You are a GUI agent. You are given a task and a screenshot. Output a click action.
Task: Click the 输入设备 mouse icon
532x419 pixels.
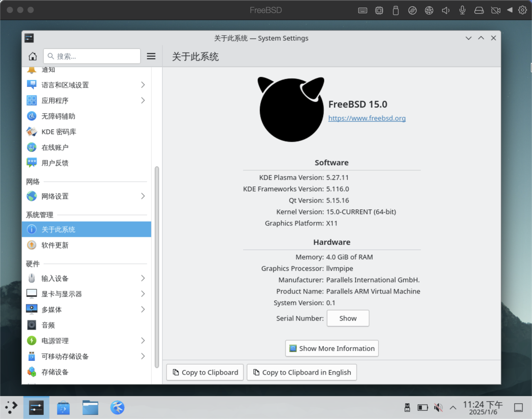[x=32, y=279]
